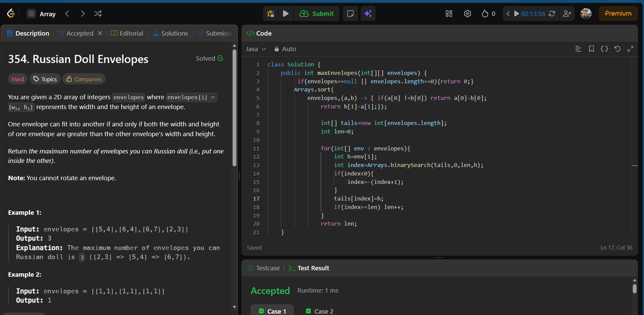Open the notes sticky icon
Screen dimensions: 644x315
tap(350, 14)
